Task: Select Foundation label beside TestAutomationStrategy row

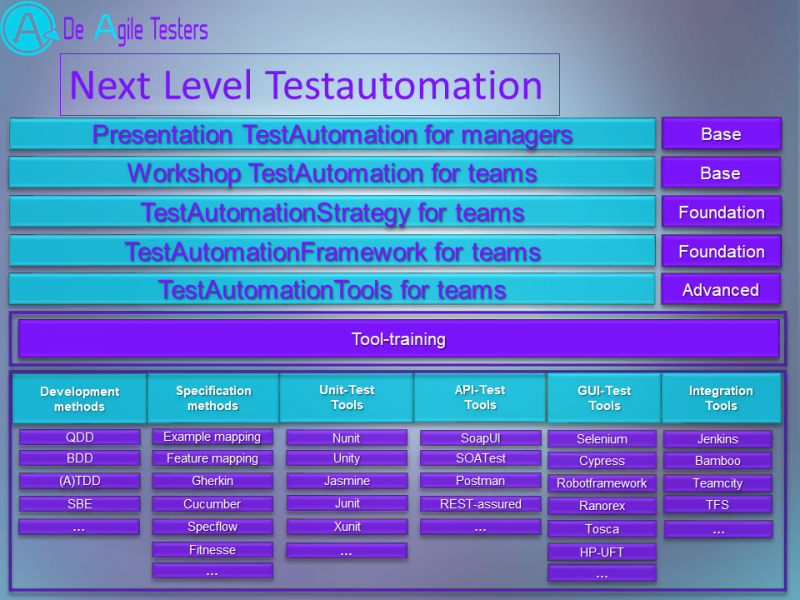Action: pyautogui.click(x=721, y=212)
